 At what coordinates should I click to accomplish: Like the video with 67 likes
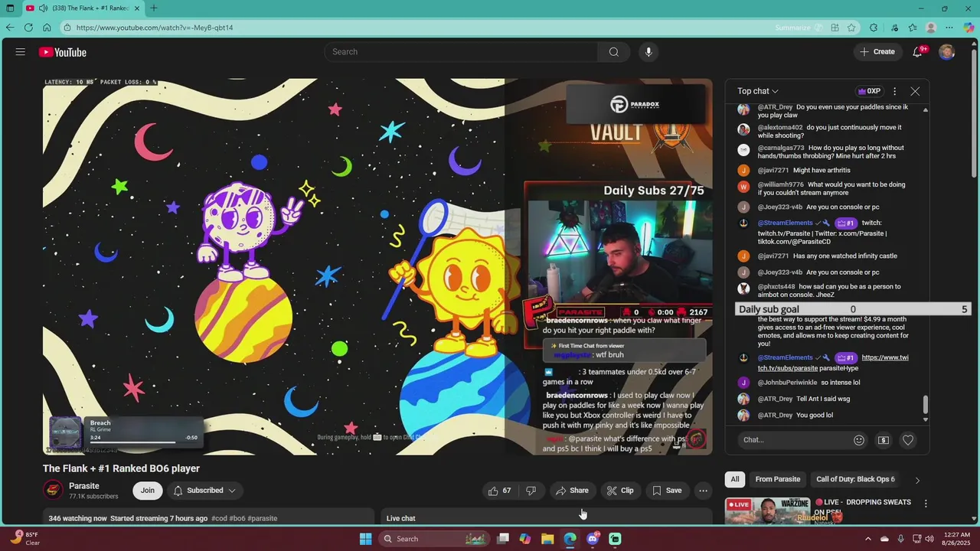coord(499,491)
